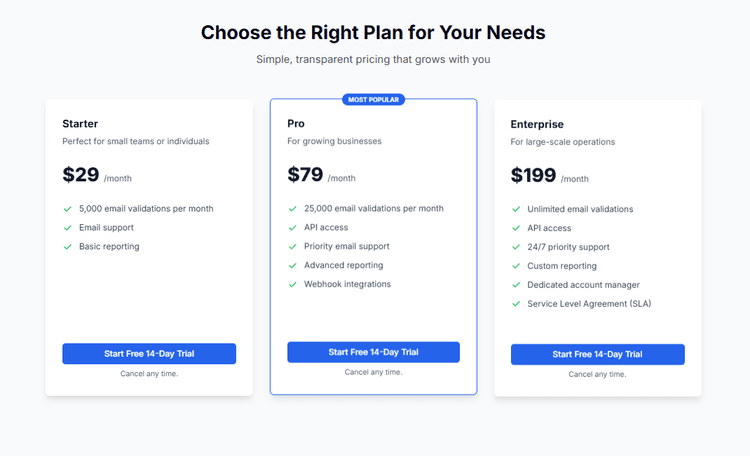Viewport: 750px width, 456px height.
Task: Click checkmark beside 25,000 email validations
Action: pyautogui.click(x=293, y=208)
